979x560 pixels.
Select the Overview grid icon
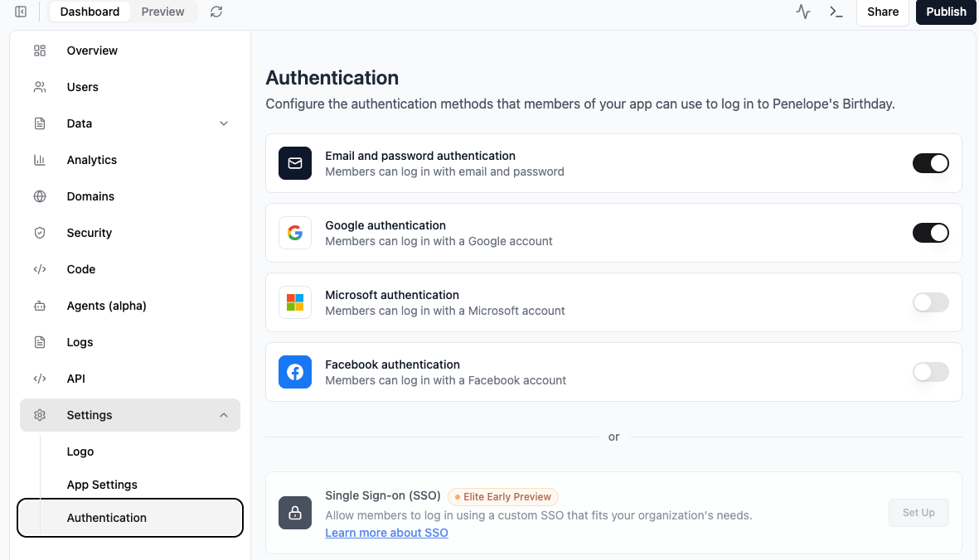40,51
